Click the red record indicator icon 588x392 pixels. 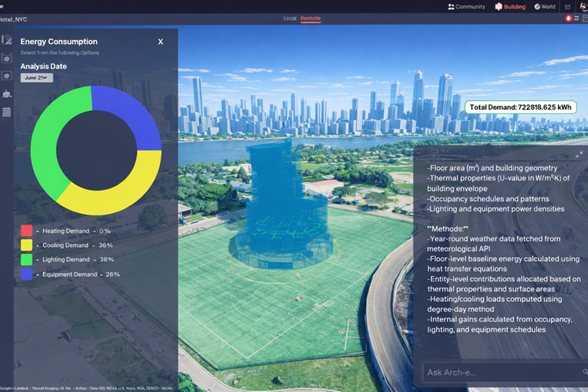[568, 18]
